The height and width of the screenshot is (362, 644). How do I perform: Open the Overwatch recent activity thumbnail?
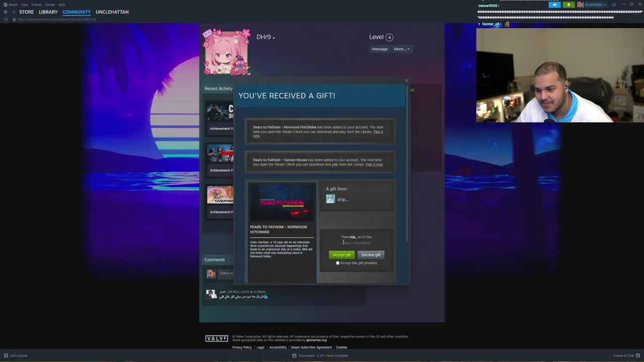pos(220,195)
